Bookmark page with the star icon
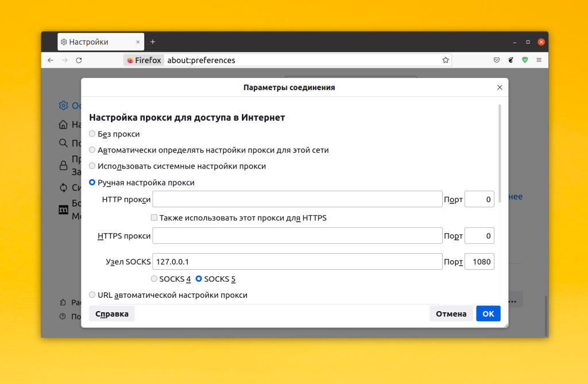 (x=446, y=60)
